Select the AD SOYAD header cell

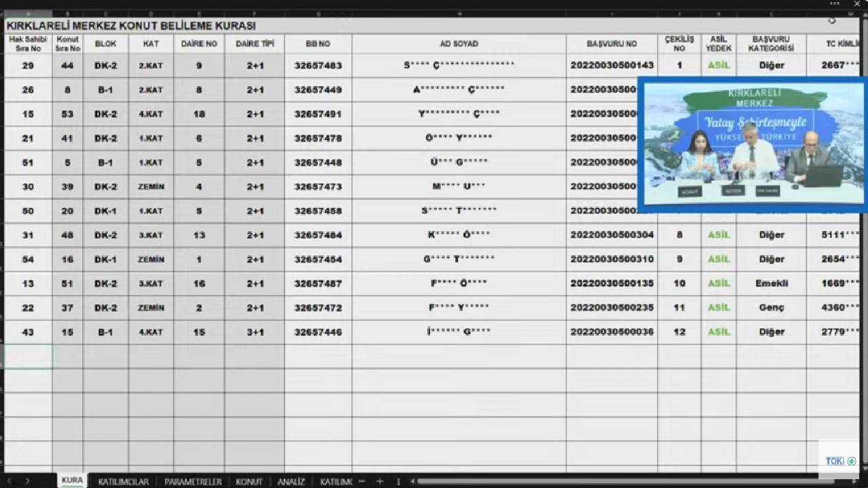(459, 44)
